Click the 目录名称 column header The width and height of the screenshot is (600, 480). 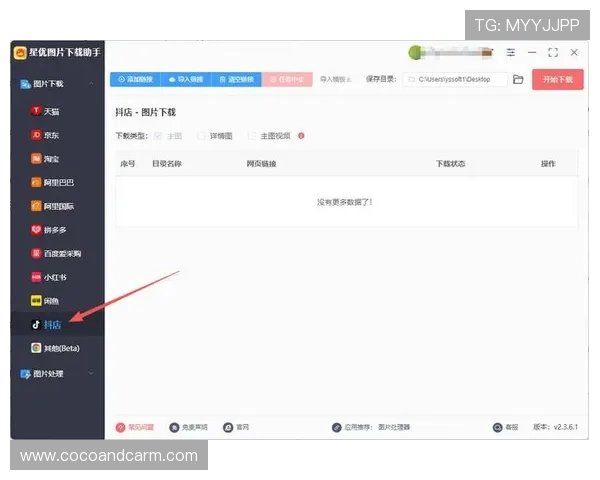click(167, 164)
